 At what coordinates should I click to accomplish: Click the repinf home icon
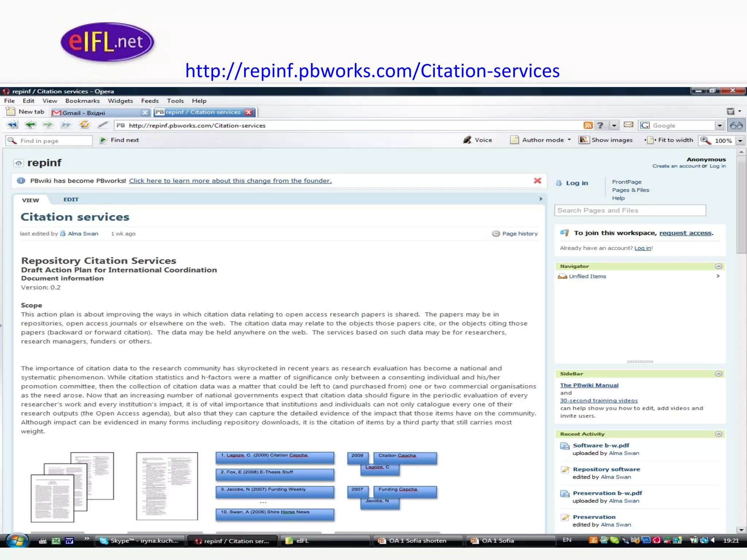click(x=19, y=163)
